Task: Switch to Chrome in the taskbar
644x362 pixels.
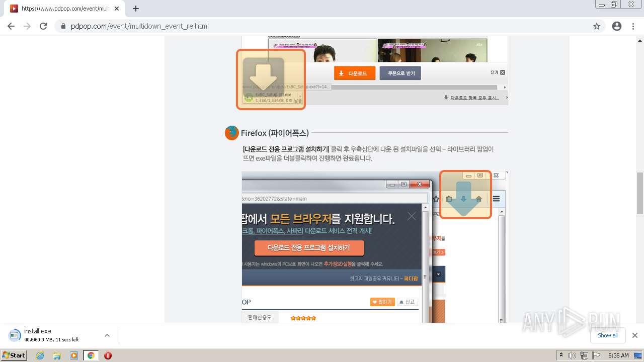Action: pyautogui.click(x=91, y=355)
